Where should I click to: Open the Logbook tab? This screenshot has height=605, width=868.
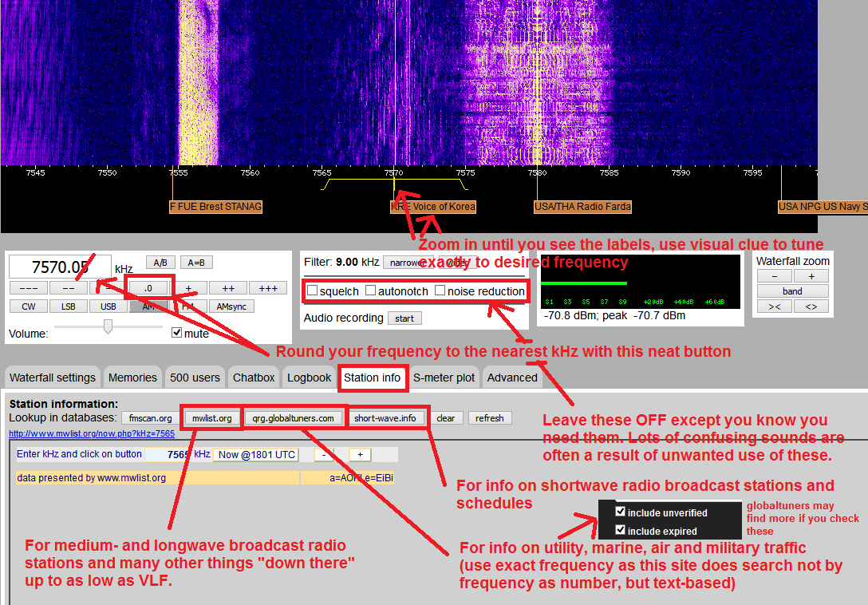coord(309,378)
